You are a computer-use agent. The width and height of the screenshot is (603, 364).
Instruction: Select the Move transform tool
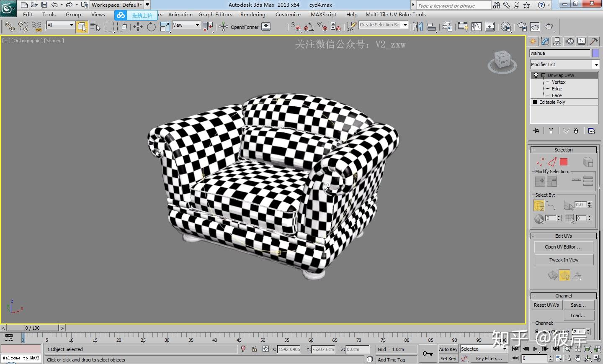[x=138, y=27]
